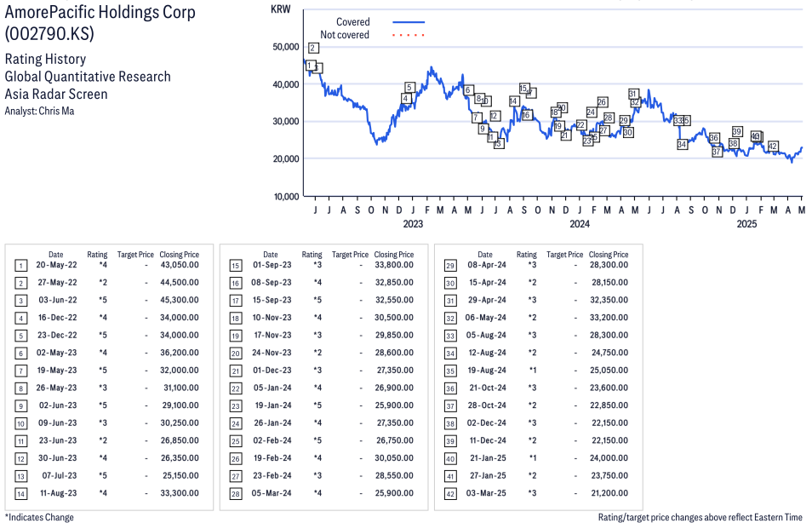Screen dimensions: 812x523
Task: Click the '19-Aug-24' date cell
Action: pyautogui.click(x=487, y=370)
